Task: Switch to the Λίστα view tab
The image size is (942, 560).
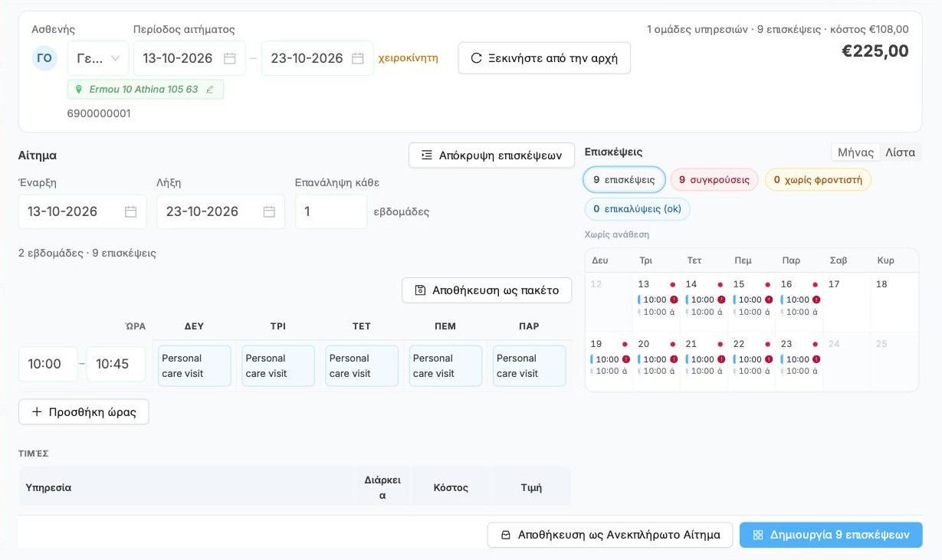Action: coord(900,152)
